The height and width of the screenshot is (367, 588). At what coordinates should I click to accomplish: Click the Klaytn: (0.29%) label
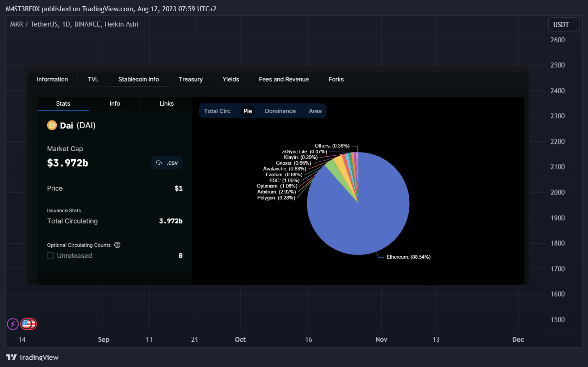pos(301,157)
